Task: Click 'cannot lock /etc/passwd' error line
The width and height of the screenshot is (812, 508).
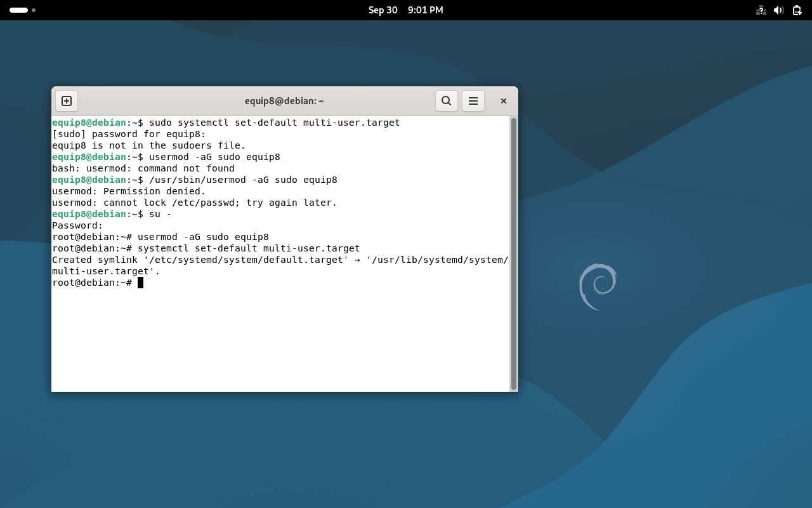Action: coord(195,203)
